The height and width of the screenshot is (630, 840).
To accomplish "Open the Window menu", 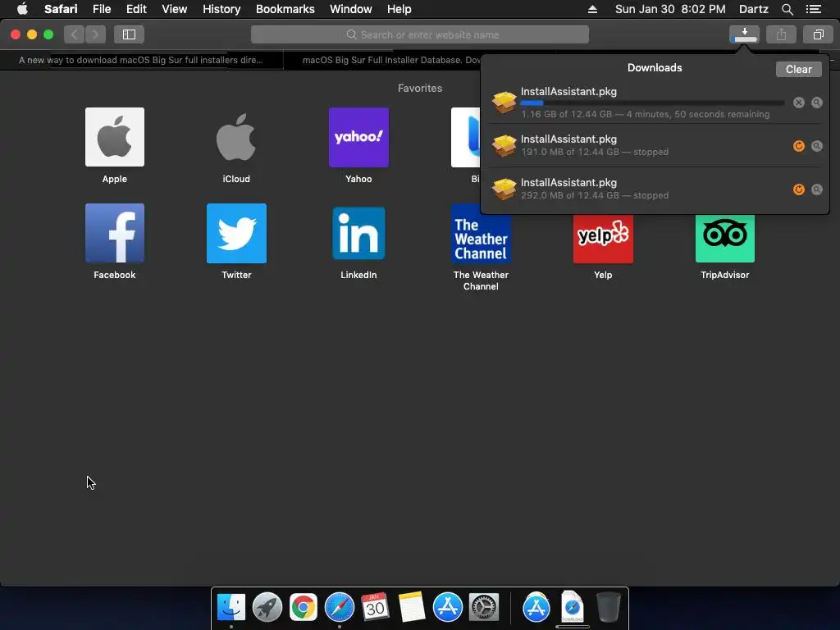I will [351, 9].
